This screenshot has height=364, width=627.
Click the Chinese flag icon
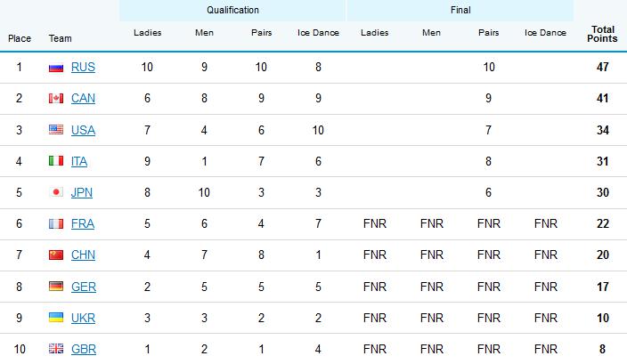[x=56, y=255]
